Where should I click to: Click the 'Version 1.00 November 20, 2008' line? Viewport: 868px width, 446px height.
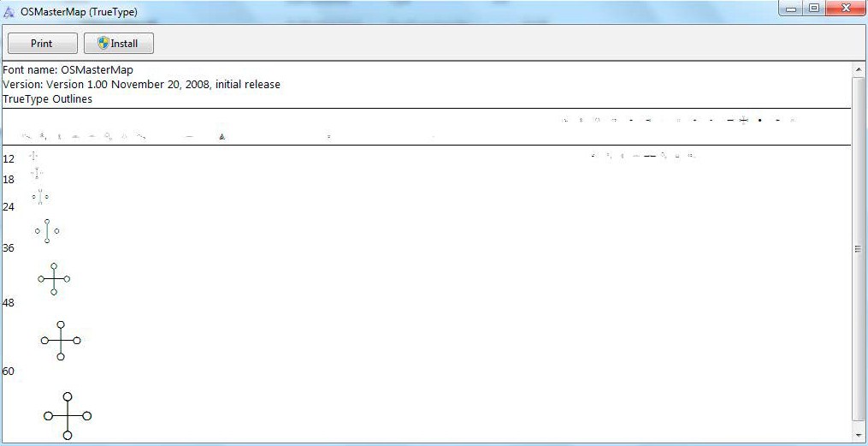[142, 85]
